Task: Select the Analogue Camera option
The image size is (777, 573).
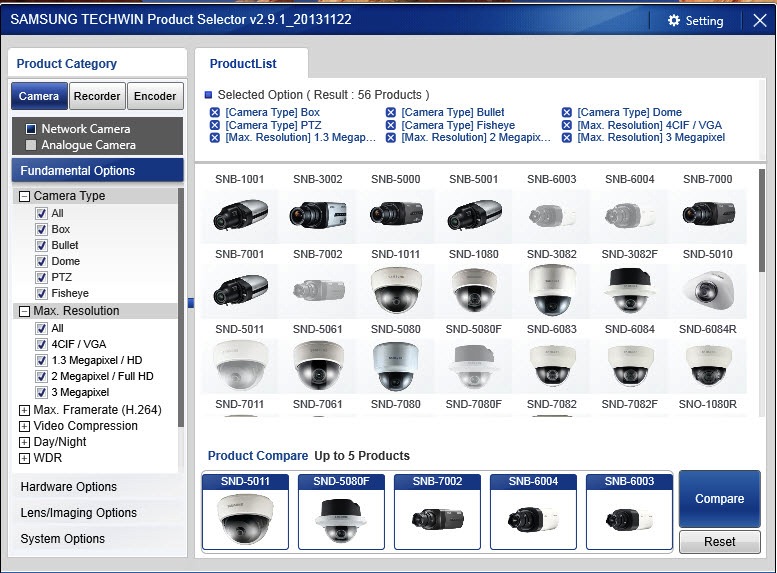Action: [x=31, y=145]
